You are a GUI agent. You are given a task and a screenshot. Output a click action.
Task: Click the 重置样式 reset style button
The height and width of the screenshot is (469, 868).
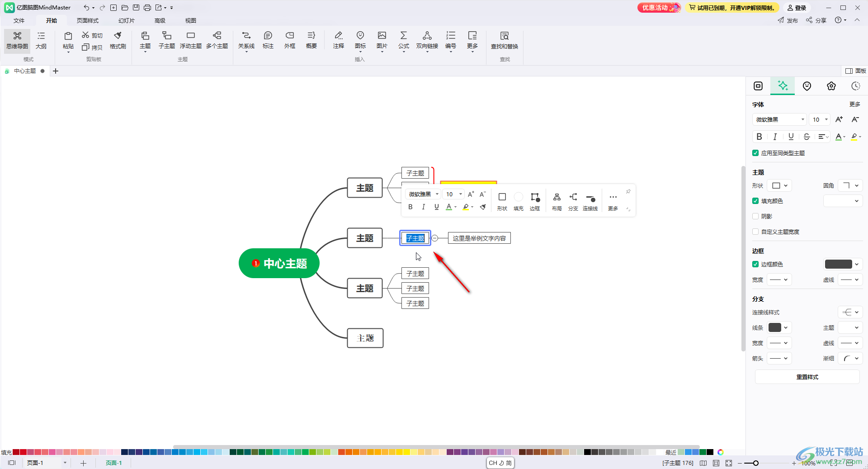[x=807, y=377]
